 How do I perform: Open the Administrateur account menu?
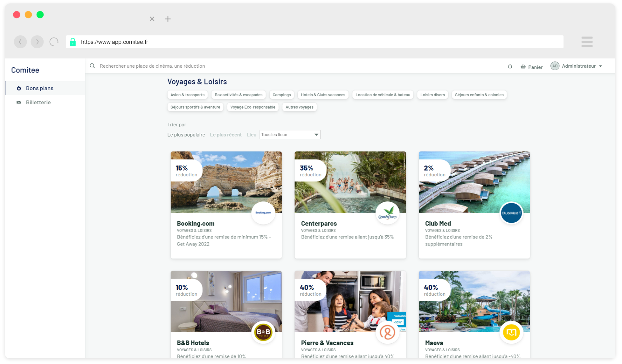coord(578,66)
